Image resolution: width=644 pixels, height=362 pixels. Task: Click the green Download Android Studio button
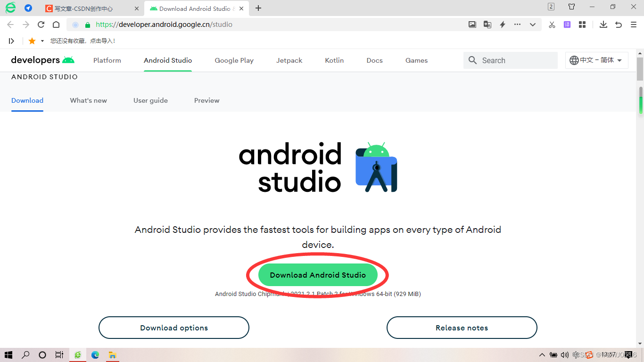click(318, 275)
